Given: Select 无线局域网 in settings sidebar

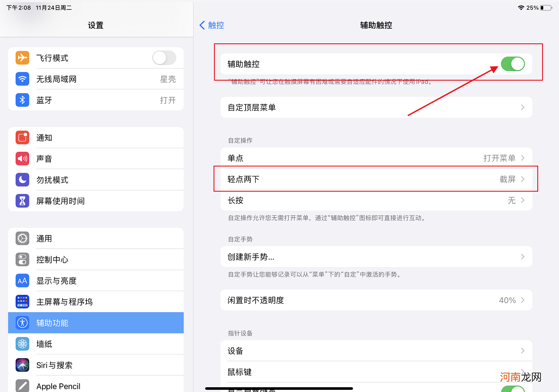Looking at the screenshot, I should pos(96,79).
